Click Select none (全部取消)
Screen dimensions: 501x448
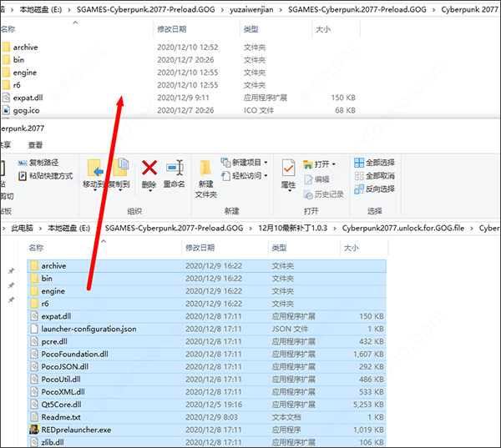[x=374, y=176]
